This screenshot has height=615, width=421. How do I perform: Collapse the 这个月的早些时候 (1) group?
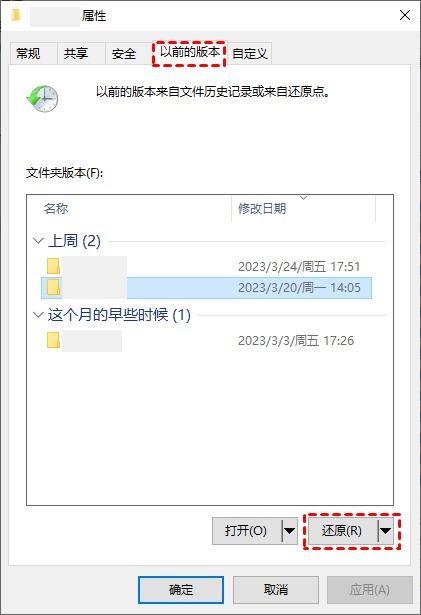pyautogui.click(x=38, y=315)
